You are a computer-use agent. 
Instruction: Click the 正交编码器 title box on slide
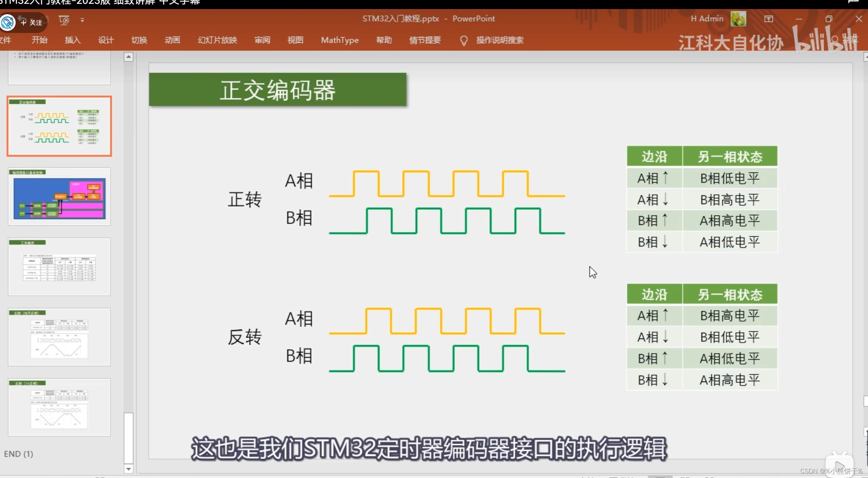pos(277,90)
